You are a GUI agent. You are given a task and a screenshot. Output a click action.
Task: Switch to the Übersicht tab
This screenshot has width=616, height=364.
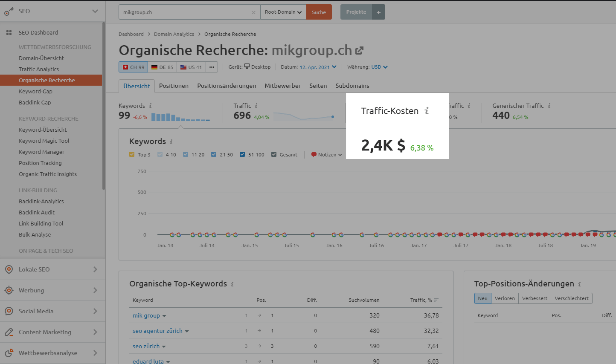[x=137, y=86]
